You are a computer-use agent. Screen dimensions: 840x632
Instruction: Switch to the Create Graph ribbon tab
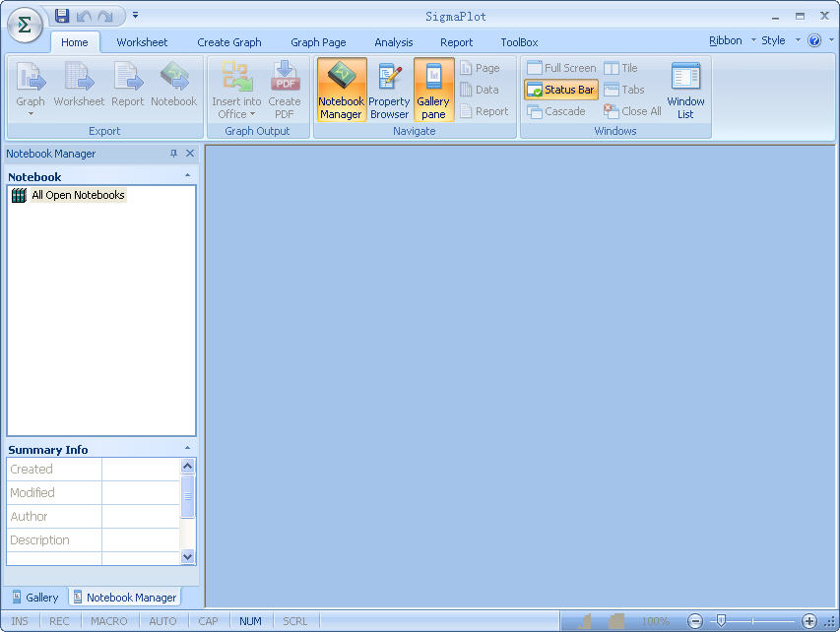(228, 42)
